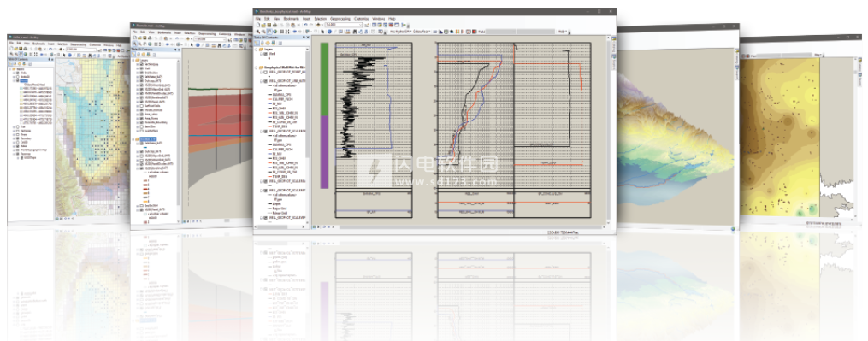Click Open document icon in center ArcMap window
This screenshot has height=341, width=868.
click(x=263, y=25)
